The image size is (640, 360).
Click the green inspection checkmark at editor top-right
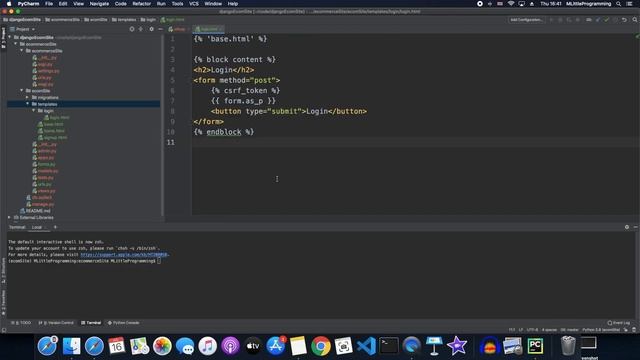pos(637,37)
